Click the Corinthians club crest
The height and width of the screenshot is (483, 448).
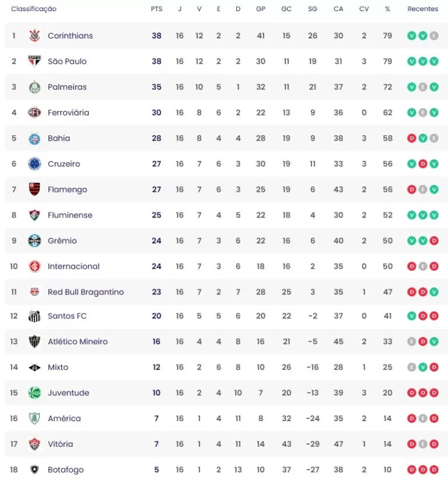coord(34,36)
